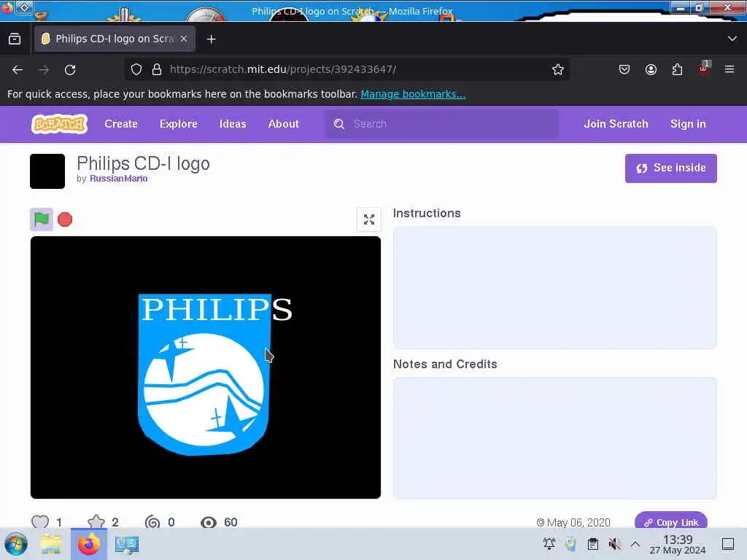The image size is (747, 560).
Task: Click Manage bookmarks link
Action: click(x=413, y=94)
